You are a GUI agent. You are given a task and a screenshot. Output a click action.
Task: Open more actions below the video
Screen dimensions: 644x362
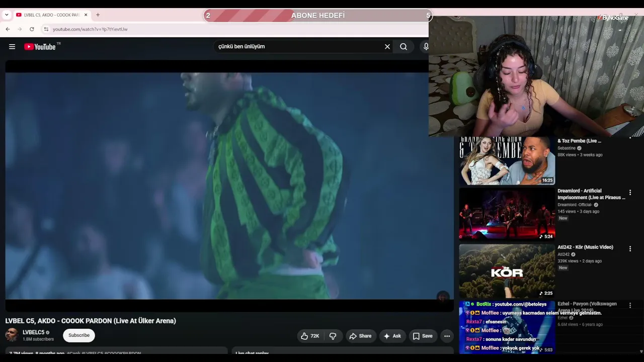447,336
